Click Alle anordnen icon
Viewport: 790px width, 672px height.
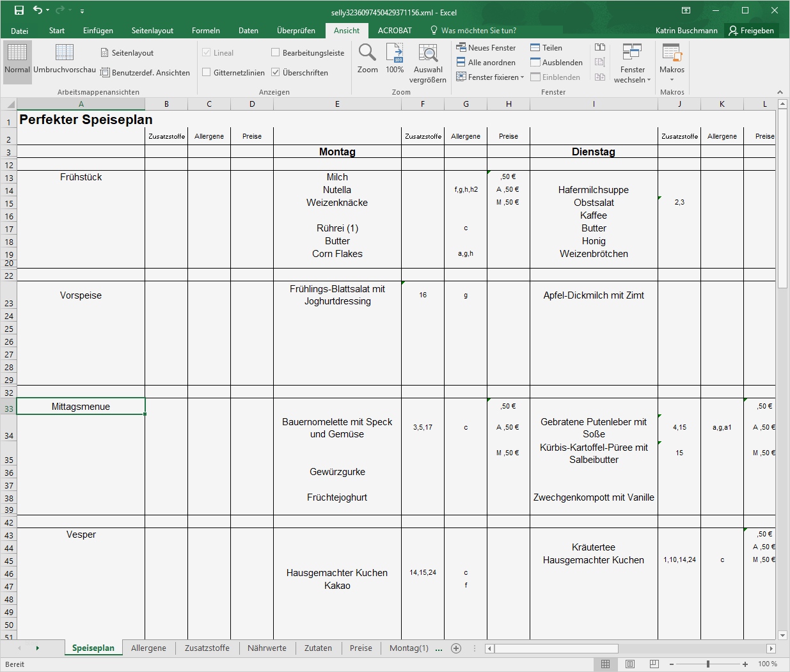[461, 63]
